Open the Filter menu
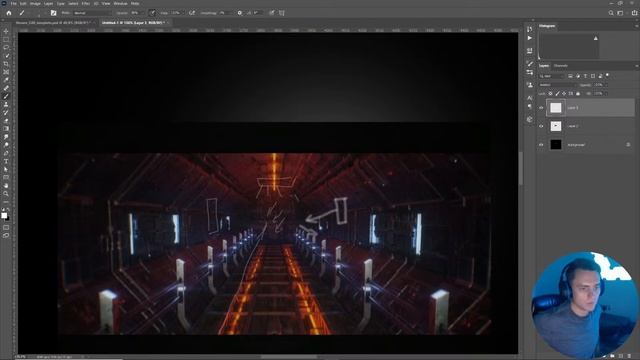The image size is (640, 360). 86,3
